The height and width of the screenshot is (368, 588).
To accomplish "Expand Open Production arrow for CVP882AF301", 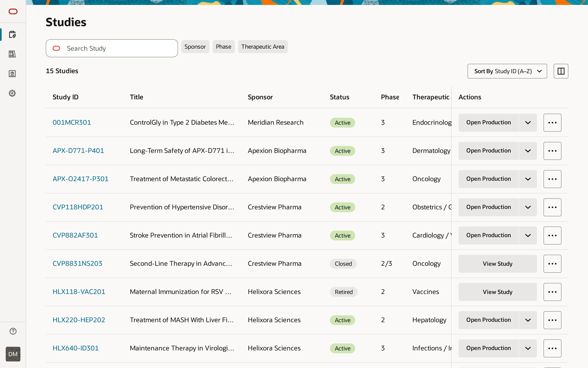I will (x=528, y=236).
